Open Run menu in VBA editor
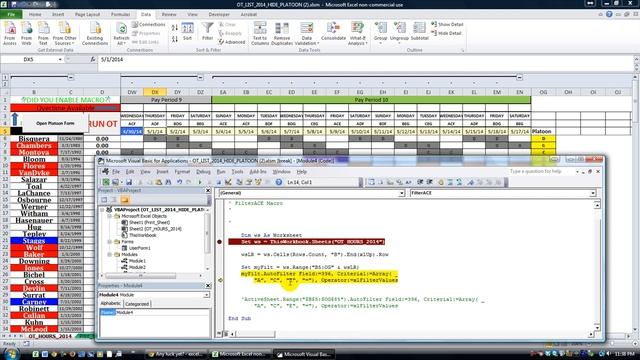 pos(221,172)
